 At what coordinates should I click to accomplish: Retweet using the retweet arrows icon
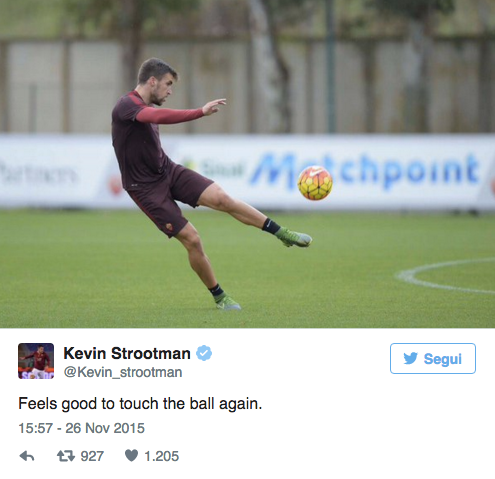click(x=66, y=456)
